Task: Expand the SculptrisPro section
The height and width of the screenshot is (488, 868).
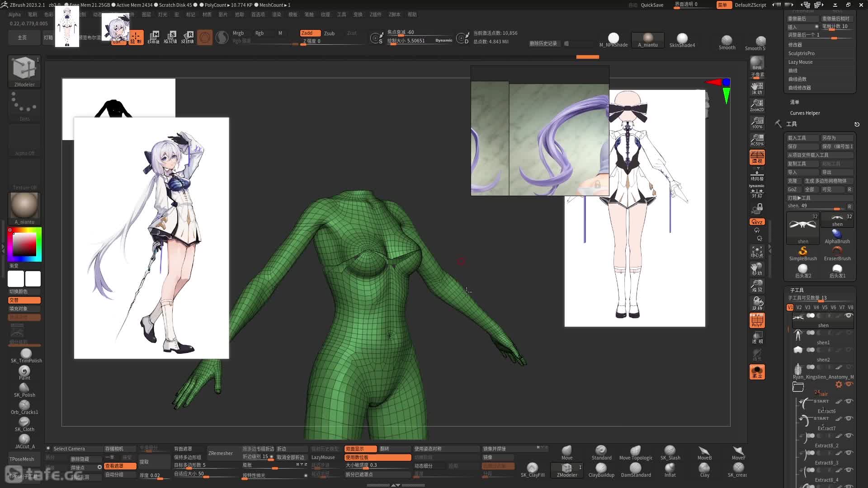Action: click(x=801, y=53)
